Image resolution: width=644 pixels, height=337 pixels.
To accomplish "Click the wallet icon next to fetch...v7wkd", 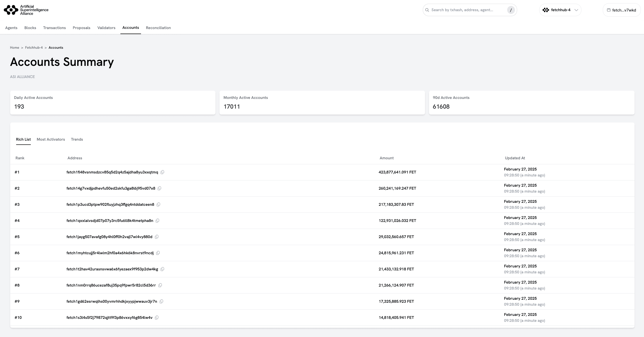I will pos(609,10).
